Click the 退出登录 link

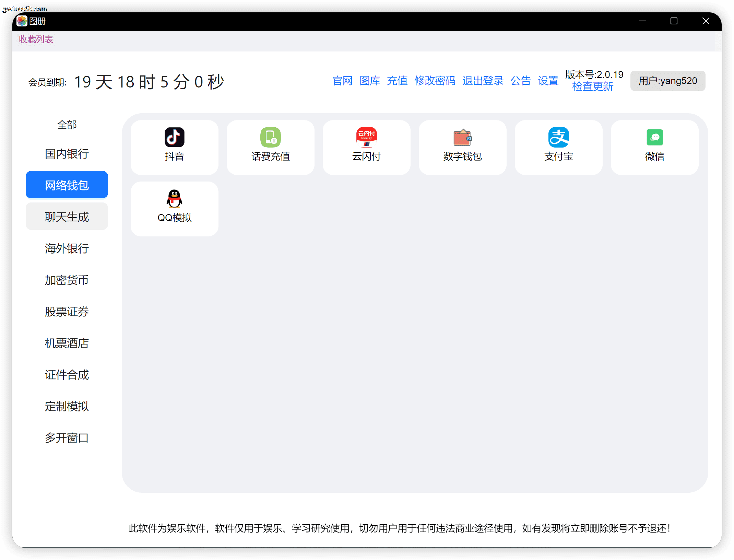tap(483, 81)
